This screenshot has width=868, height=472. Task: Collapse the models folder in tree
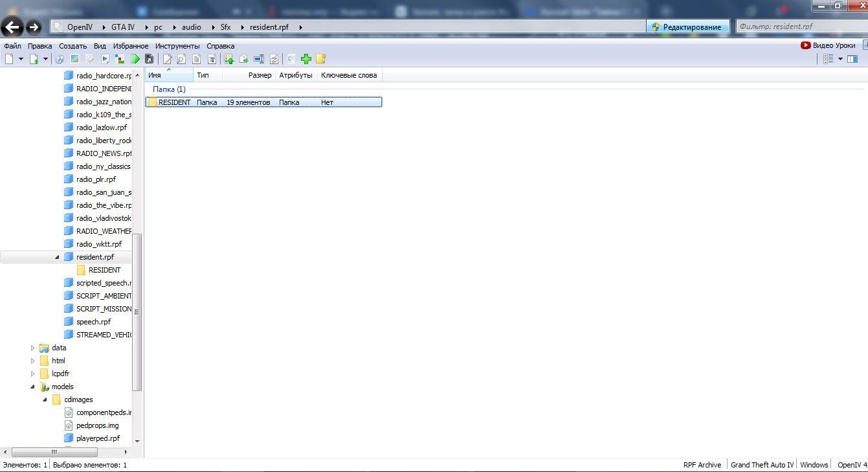(x=33, y=387)
